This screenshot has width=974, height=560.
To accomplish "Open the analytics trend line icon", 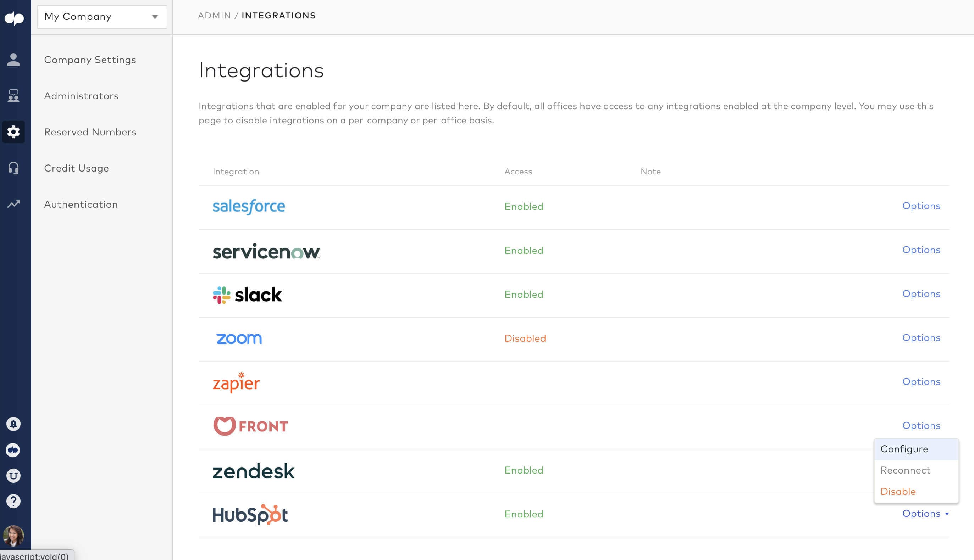I will pyautogui.click(x=13, y=204).
